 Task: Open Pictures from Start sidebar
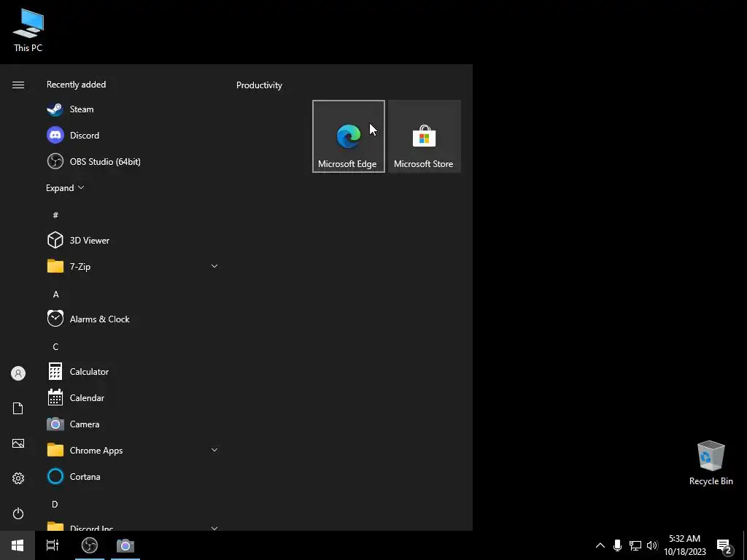(x=18, y=443)
